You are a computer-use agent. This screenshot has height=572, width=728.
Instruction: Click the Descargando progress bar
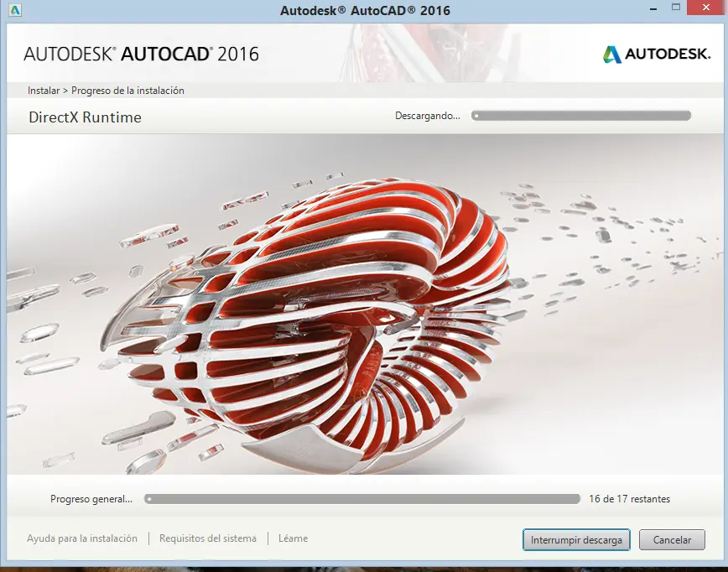(x=581, y=116)
